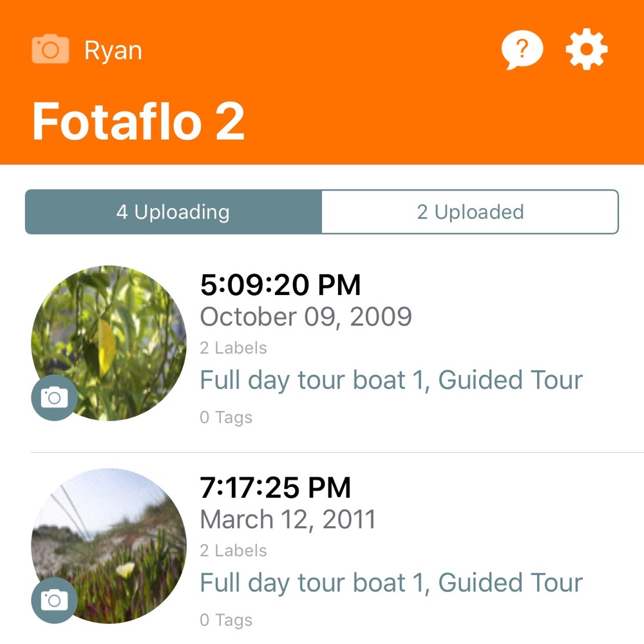Tap labels link under March 12, 2011
The height and width of the screenshot is (644, 644).
(391, 583)
